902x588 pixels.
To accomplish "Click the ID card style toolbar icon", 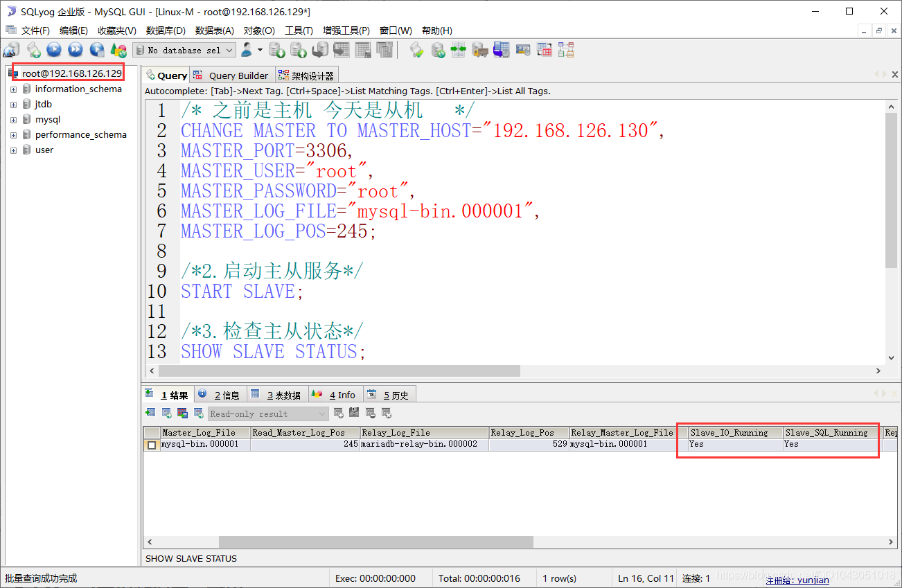I will coord(522,50).
